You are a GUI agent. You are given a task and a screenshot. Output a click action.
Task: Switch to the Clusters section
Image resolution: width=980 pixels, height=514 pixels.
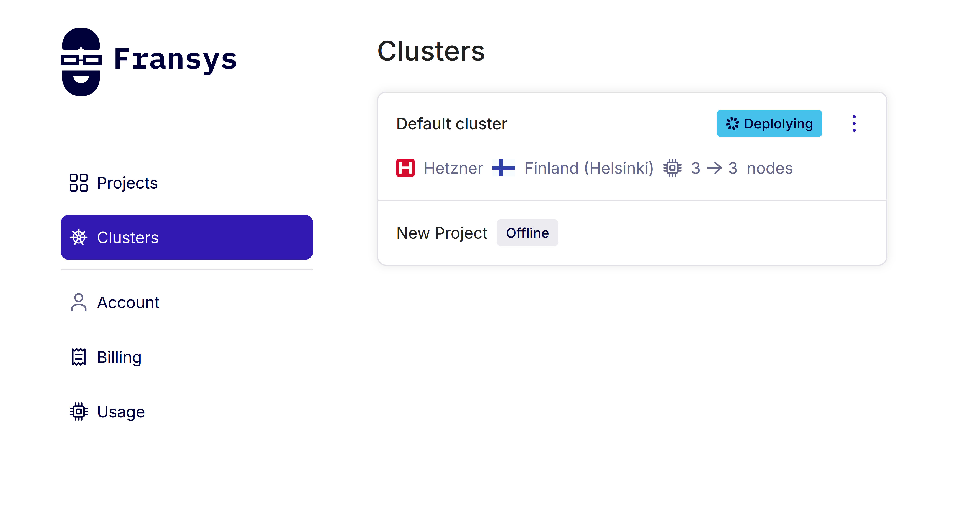click(x=128, y=237)
